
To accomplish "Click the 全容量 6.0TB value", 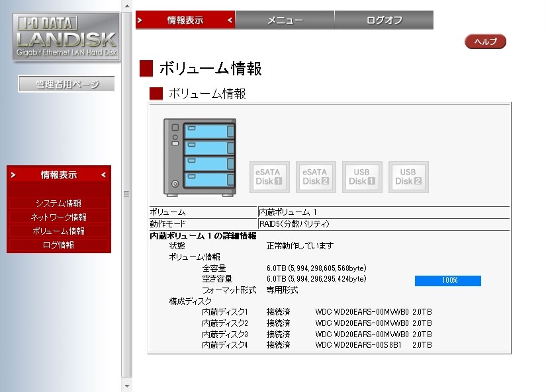I will tap(316, 268).
